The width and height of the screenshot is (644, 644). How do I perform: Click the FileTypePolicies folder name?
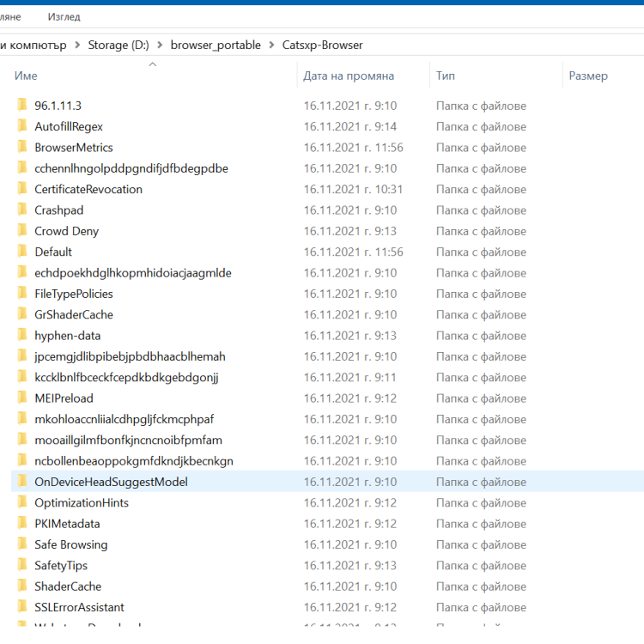[74, 294]
